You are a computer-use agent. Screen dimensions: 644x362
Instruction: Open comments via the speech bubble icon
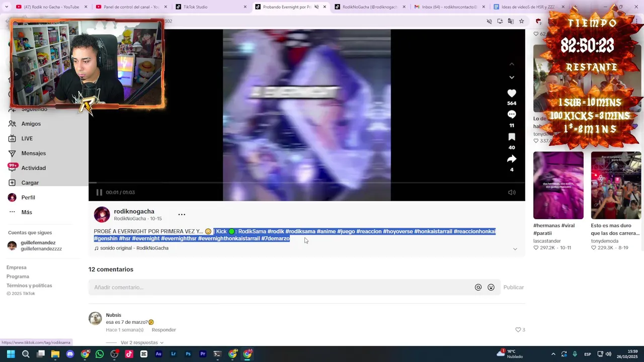tap(512, 115)
